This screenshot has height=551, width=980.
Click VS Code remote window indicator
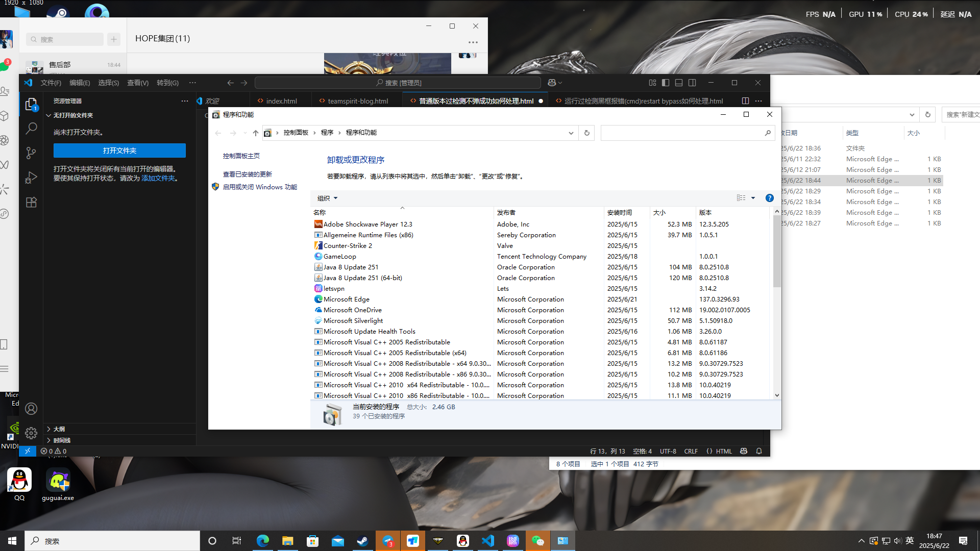(x=28, y=451)
